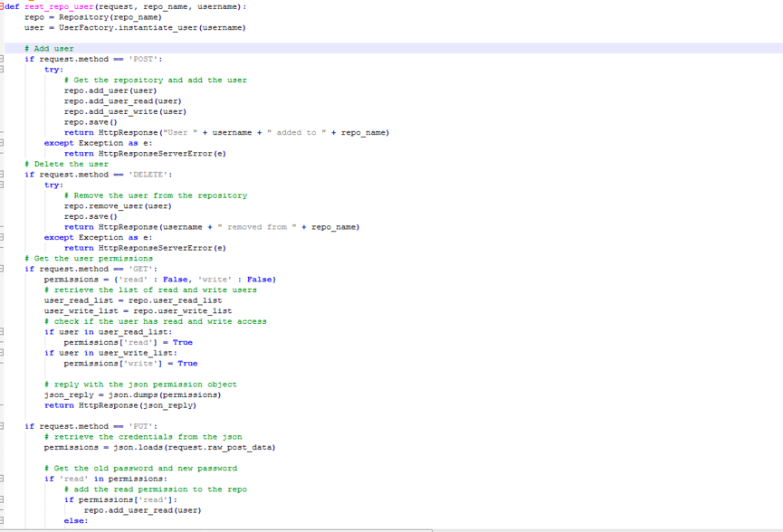Screen dimensions: 783x532
Task: Collapse the fold for "if request.method == 'GET':"
Action: [2, 269]
